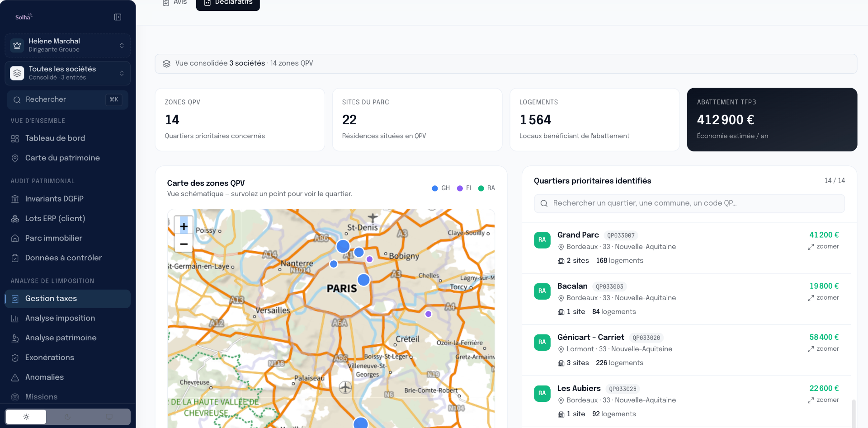Click the crown icon beside Hélène Marchal

[x=17, y=45]
